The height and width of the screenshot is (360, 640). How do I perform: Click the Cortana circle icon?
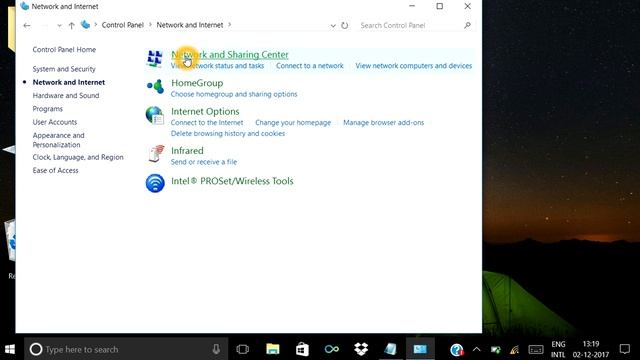point(36,349)
